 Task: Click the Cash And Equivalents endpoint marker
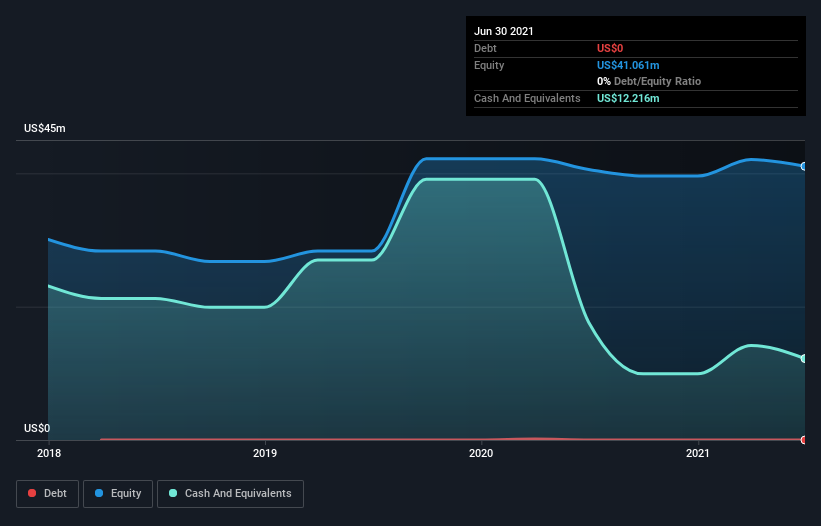coord(804,359)
